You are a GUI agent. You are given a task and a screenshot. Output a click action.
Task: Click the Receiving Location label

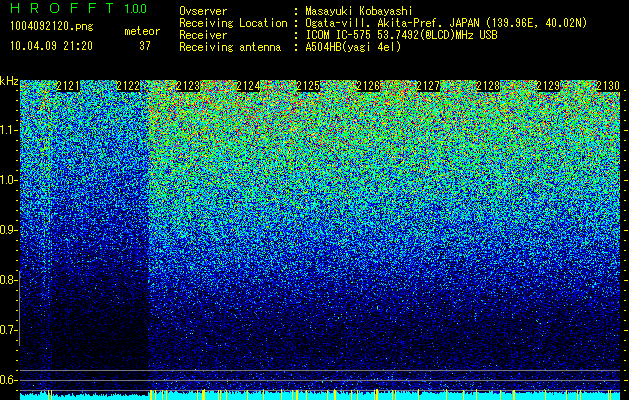[x=233, y=23]
